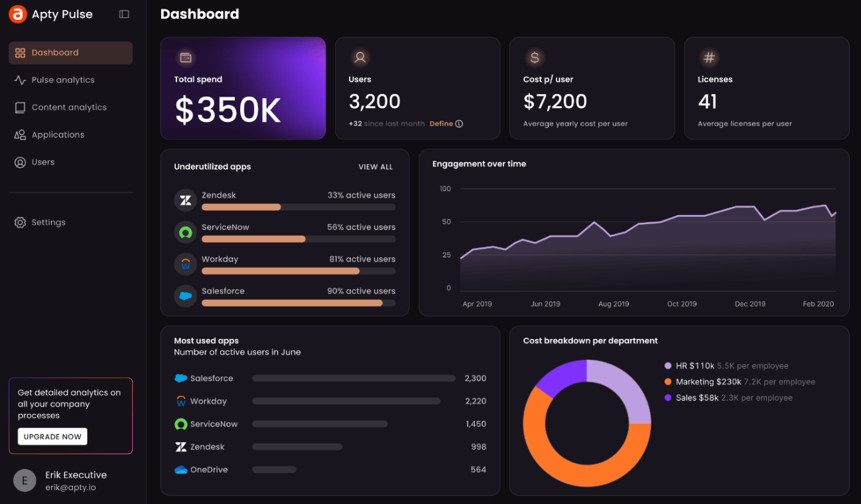Collapse the sidebar with the panel icon
This screenshot has width=861, height=504.
[x=124, y=13]
